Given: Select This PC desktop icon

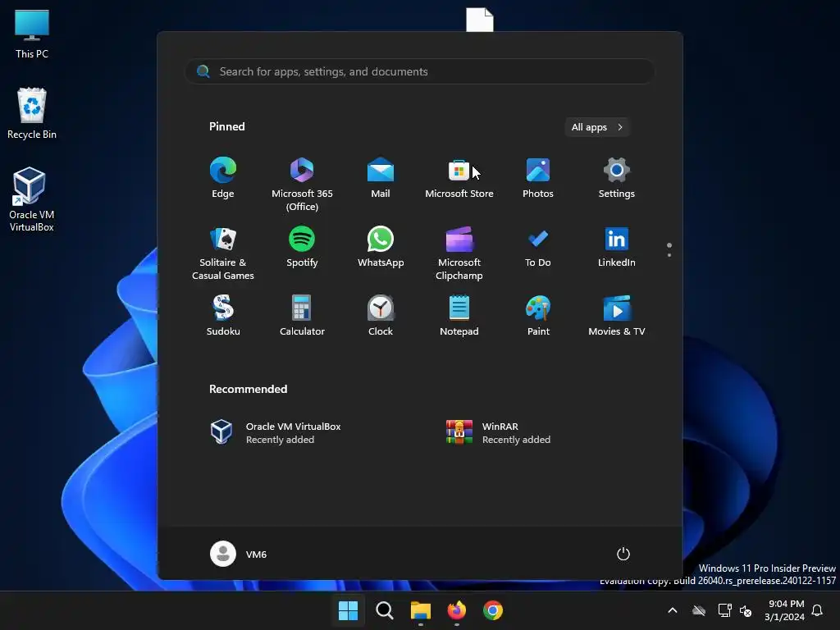Looking at the screenshot, I should click(x=32, y=34).
